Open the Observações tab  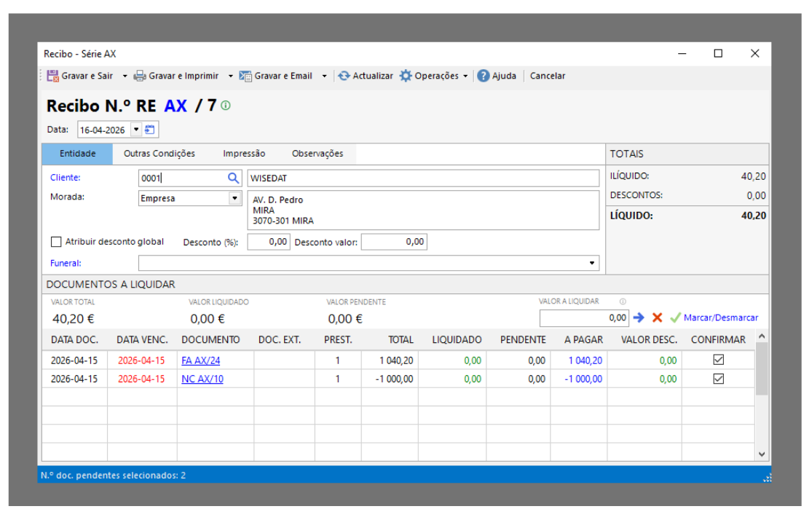[x=317, y=154]
